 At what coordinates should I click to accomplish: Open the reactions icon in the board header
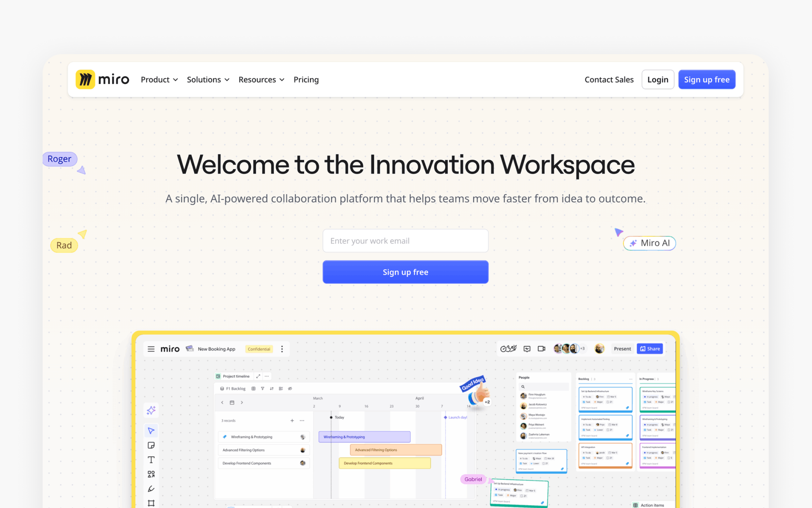pyautogui.click(x=508, y=348)
